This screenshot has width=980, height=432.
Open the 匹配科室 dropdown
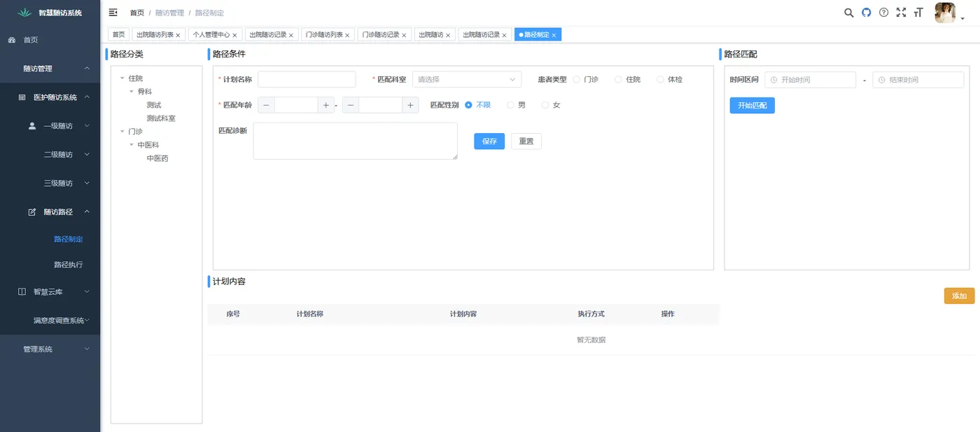pos(467,78)
